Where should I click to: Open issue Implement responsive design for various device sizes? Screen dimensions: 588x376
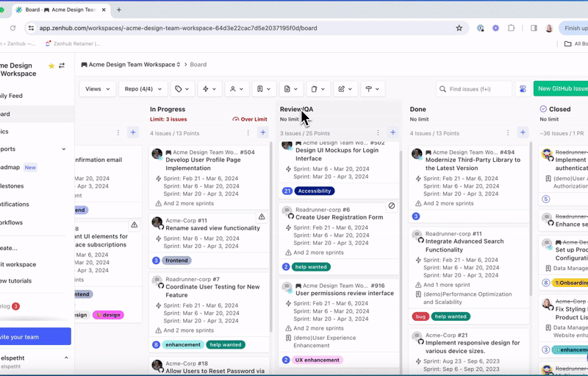coord(473,347)
